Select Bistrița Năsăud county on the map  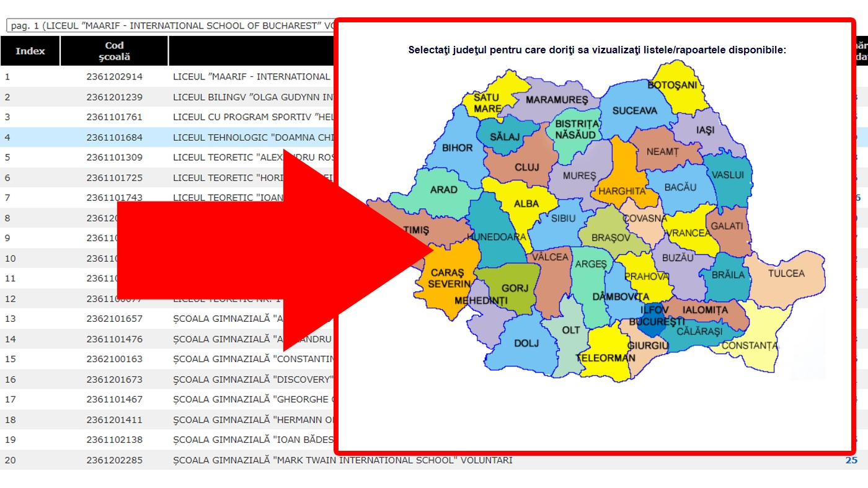tap(575, 129)
